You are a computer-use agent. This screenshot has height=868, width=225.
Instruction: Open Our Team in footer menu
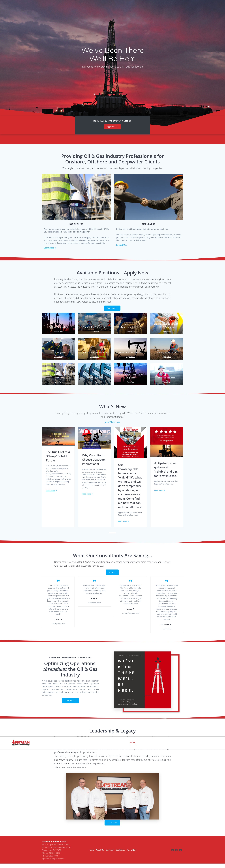pos(110,850)
